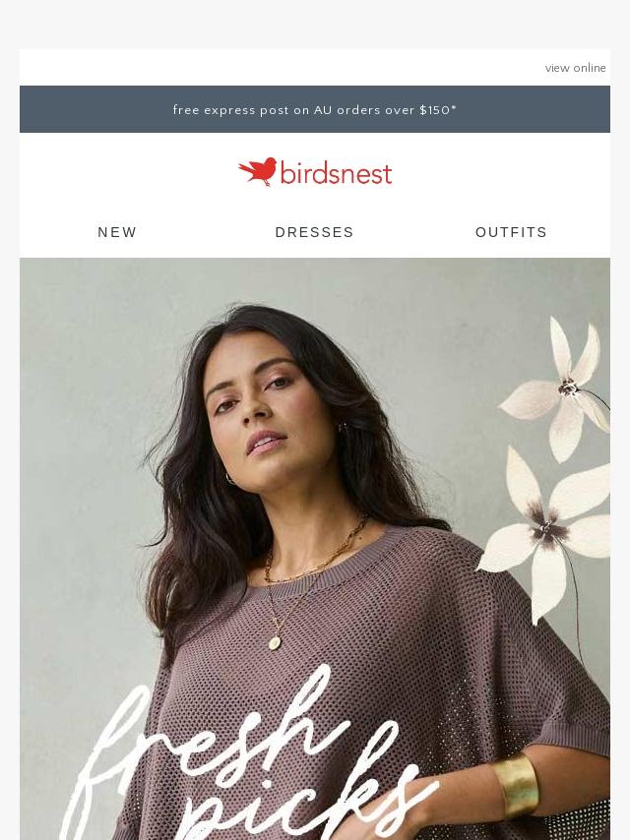The image size is (630, 840).
Task: Open the 'view online' link
Action: (x=575, y=68)
